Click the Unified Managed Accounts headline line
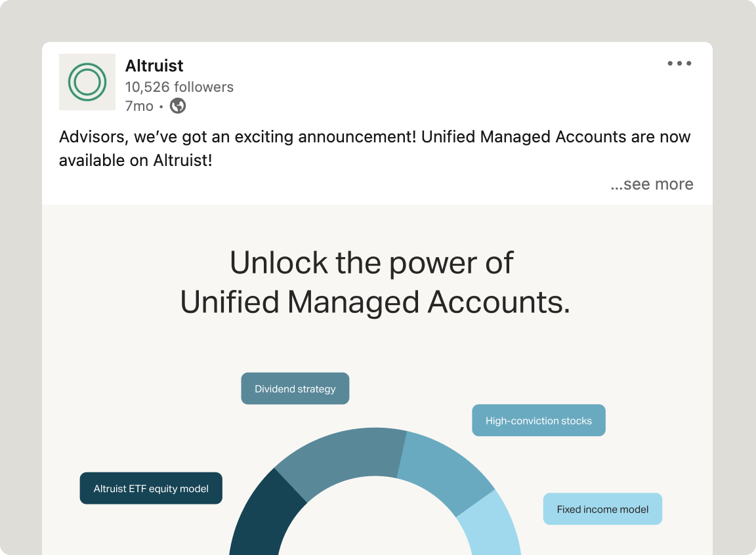756x555 pixels. [375, 302]
